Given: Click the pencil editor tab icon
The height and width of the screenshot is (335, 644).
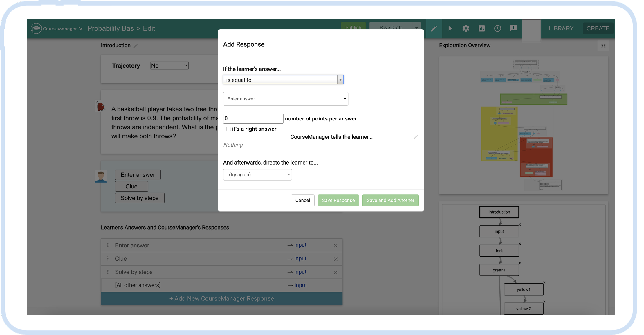Looking at the screenshot, I should pos(434,28).
